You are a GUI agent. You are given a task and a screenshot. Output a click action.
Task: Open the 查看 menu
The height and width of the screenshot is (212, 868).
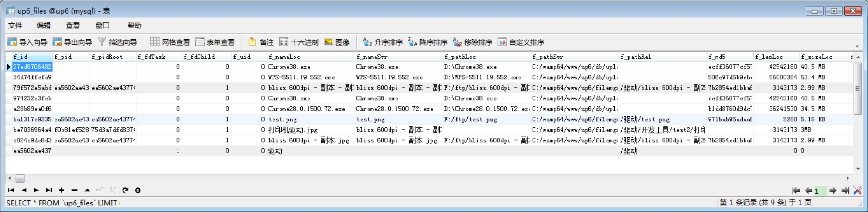(72, 26)
